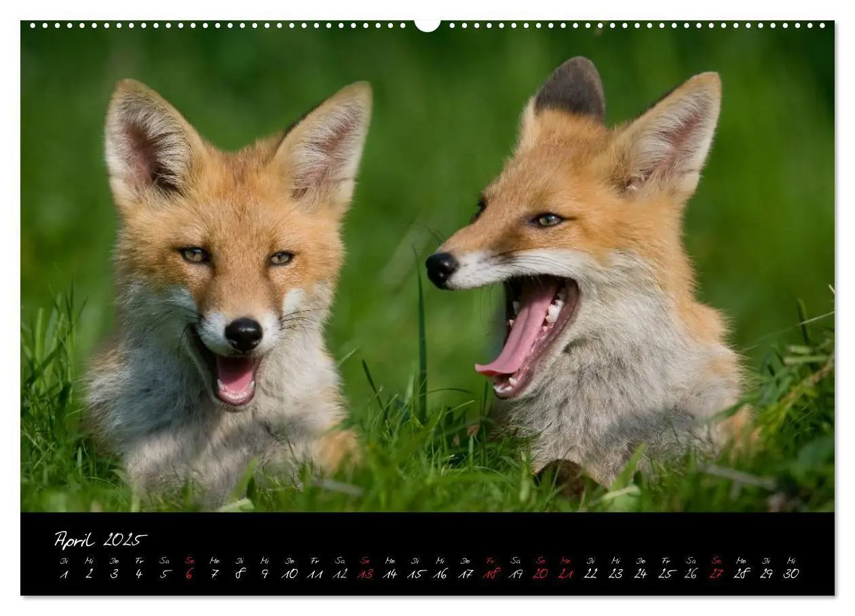
Task: Click the red Sunday date 13
Action: pos(365,574)
